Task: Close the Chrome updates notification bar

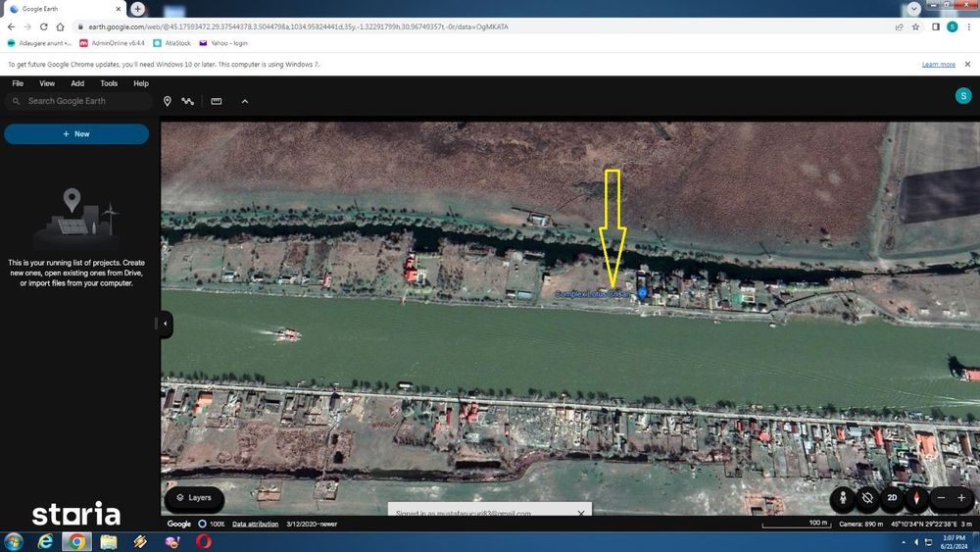Action: pyautogui.click(x=967, y=64)
